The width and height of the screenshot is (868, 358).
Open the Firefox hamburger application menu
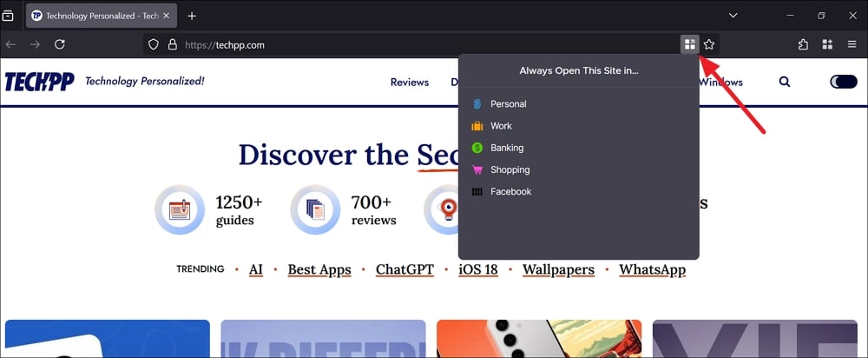pyautogui.click(x=852, y=44)
